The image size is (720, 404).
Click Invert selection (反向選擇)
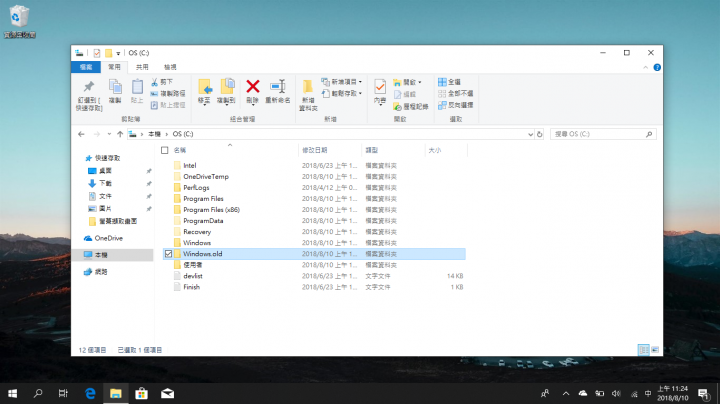coord(456,105)
